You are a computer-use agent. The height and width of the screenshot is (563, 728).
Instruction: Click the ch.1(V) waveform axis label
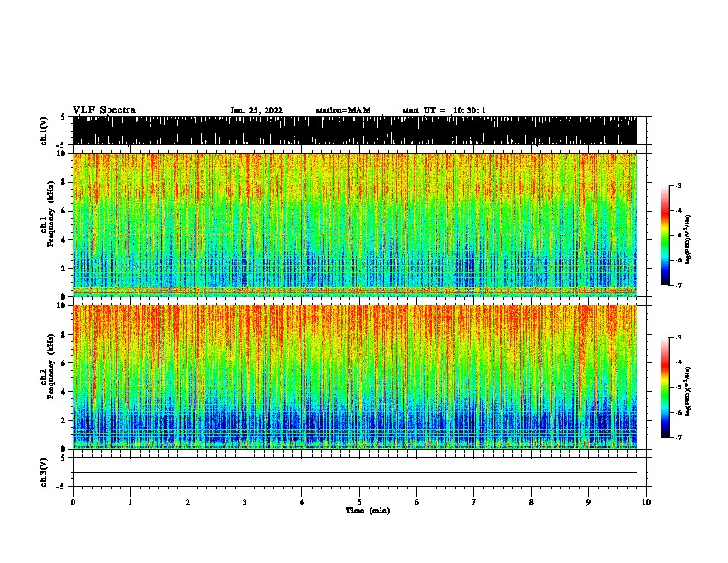click(44, 131)
